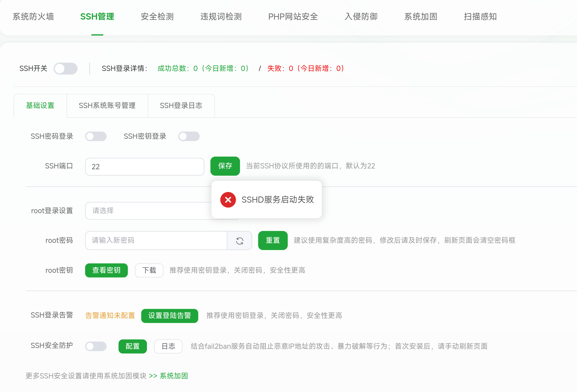
Task: Click the 查看密钥 button
Action: (x=106, y=270)
